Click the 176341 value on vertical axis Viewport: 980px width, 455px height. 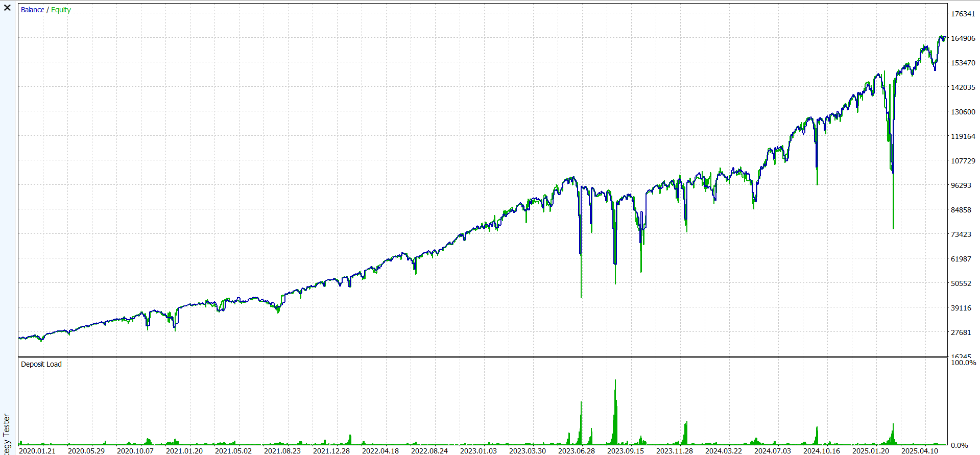point(963,14)
